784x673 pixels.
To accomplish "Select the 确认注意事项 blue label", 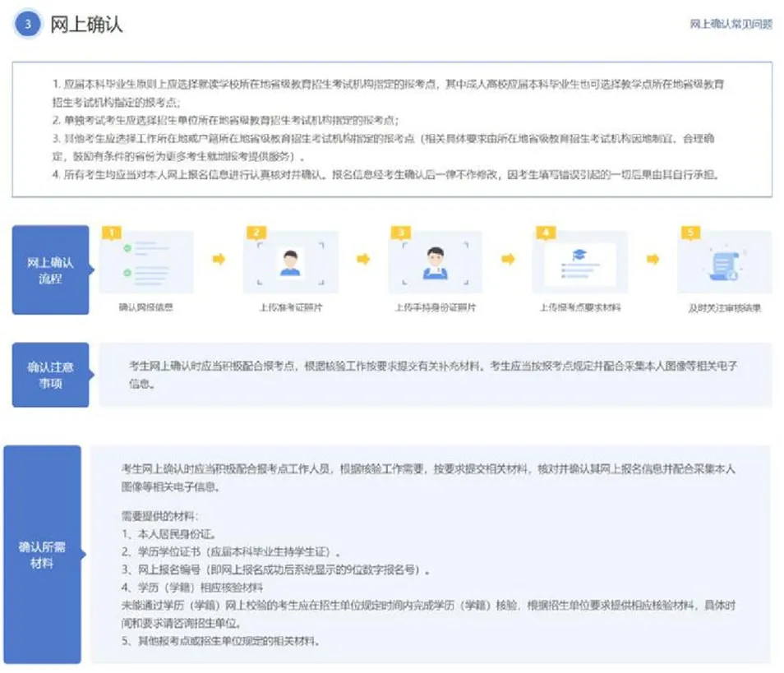I will pos(50,375).
